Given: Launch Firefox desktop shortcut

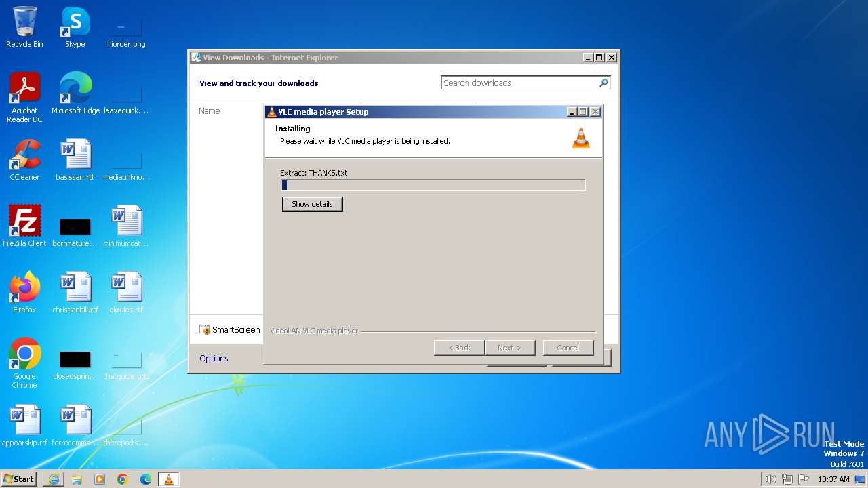Looking at the screenshot, I should point(24,292).
